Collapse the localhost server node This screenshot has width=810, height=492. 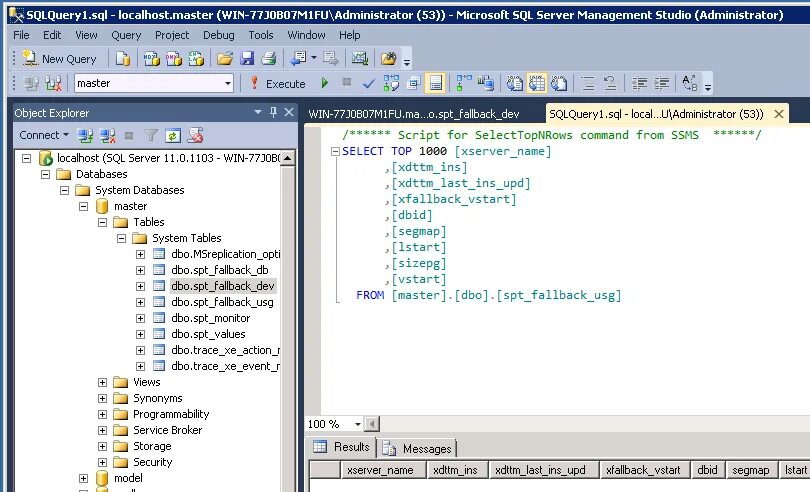coord(26,158)
